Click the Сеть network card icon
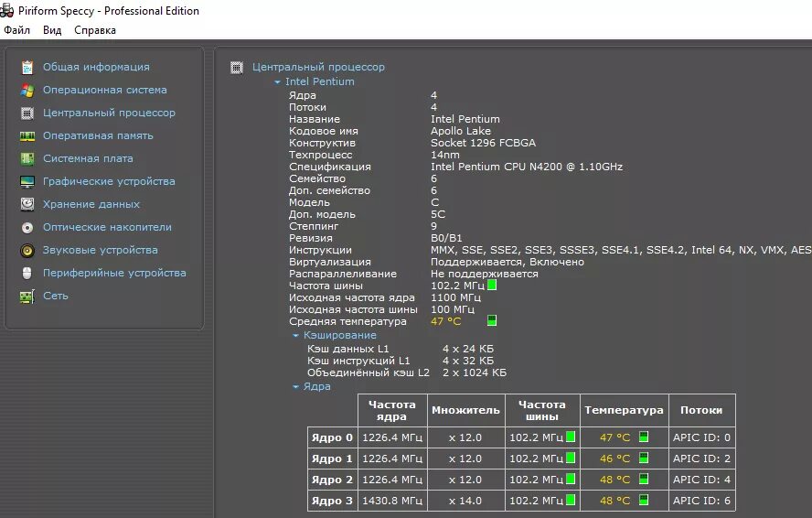The width and height of the screenshot is (812, 518). (27, 297)
